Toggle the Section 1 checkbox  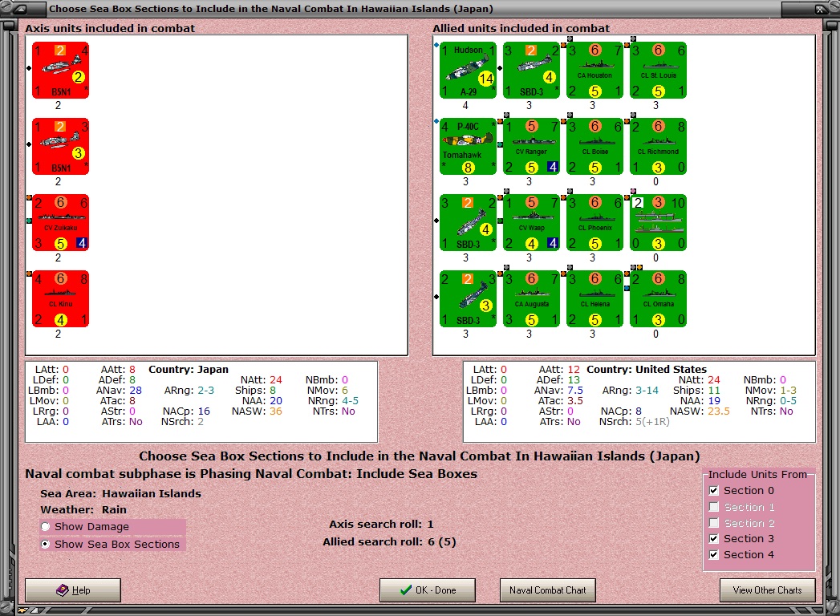[713, 507]
